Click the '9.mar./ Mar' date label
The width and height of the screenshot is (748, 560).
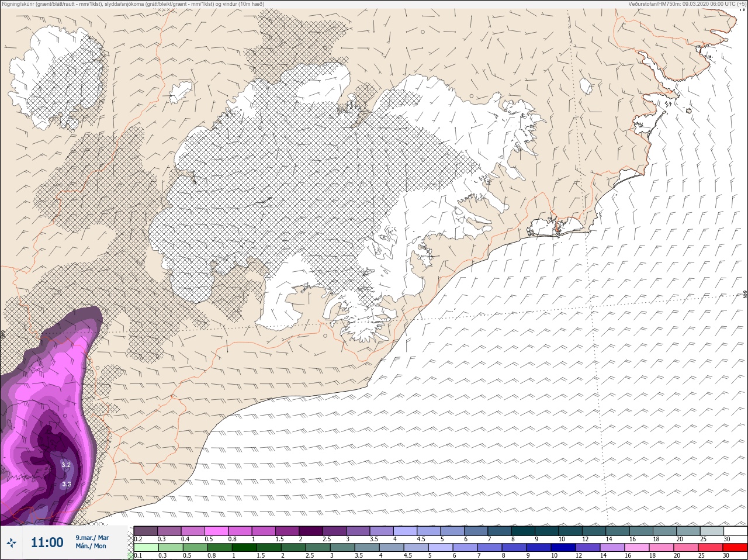[92, 538]
